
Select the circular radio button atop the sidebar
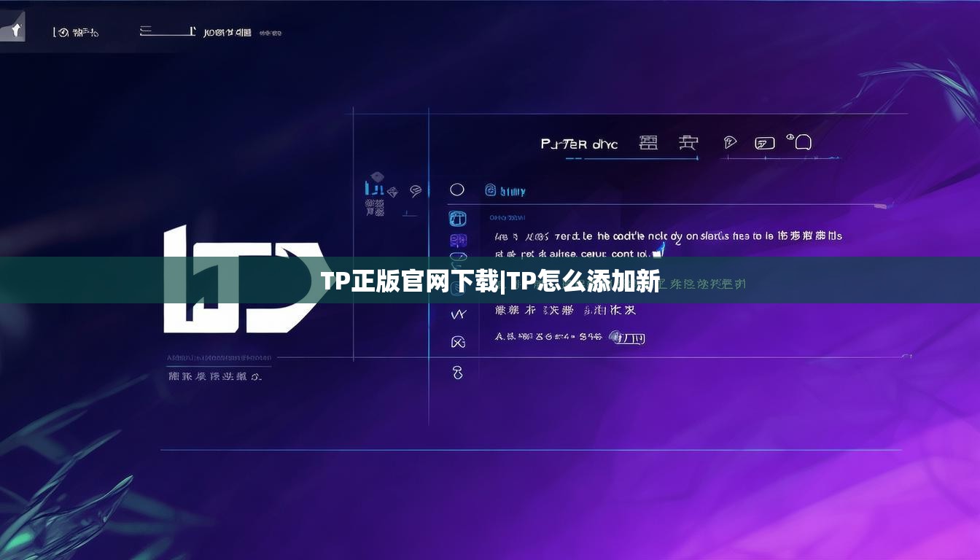(x=457, y=188)
